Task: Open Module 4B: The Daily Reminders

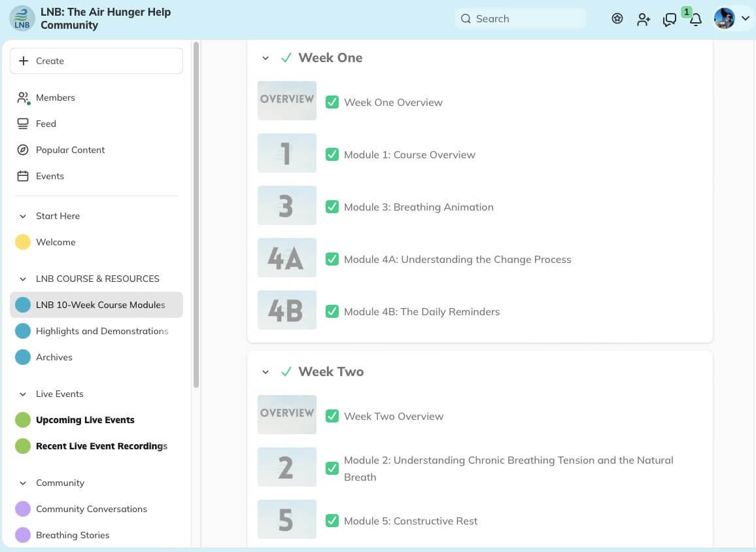Action: (x=422, y=312)
